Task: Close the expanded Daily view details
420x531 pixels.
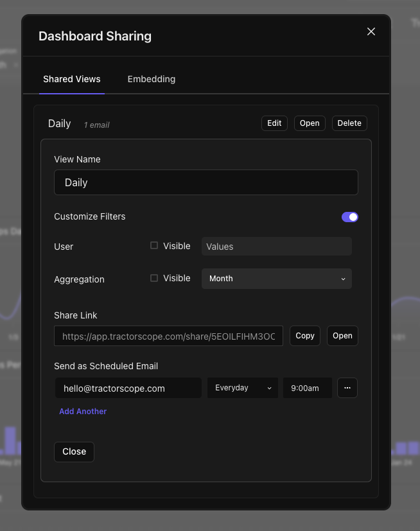Action: [x=74, y=451]
